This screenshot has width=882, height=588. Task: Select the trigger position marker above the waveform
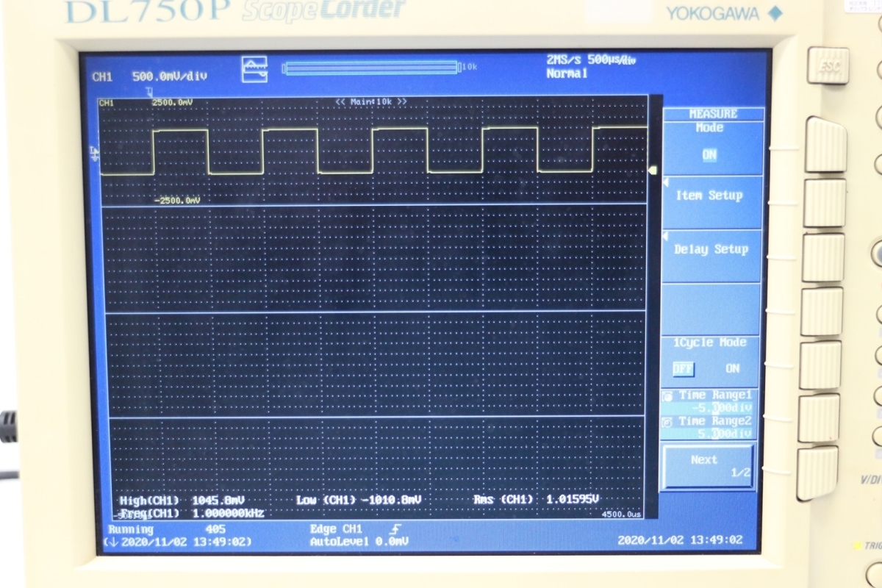tap(150, 92)
